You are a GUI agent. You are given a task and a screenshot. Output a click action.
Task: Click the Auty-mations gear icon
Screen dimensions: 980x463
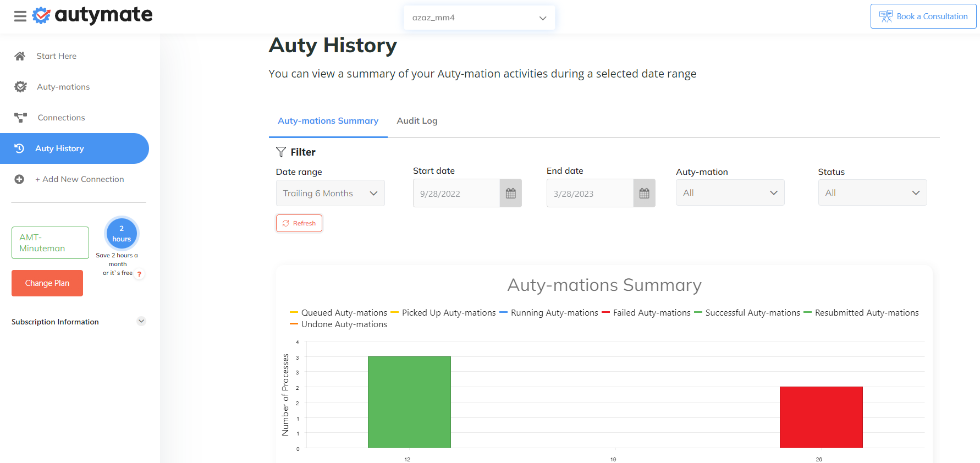[x=20, y=87]
